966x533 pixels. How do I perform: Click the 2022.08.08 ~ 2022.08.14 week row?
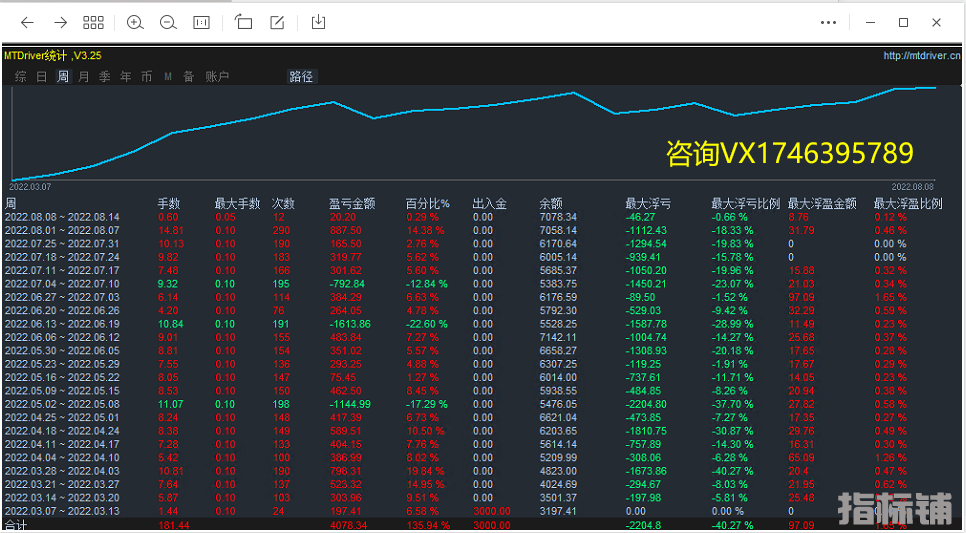pos(62,217)
